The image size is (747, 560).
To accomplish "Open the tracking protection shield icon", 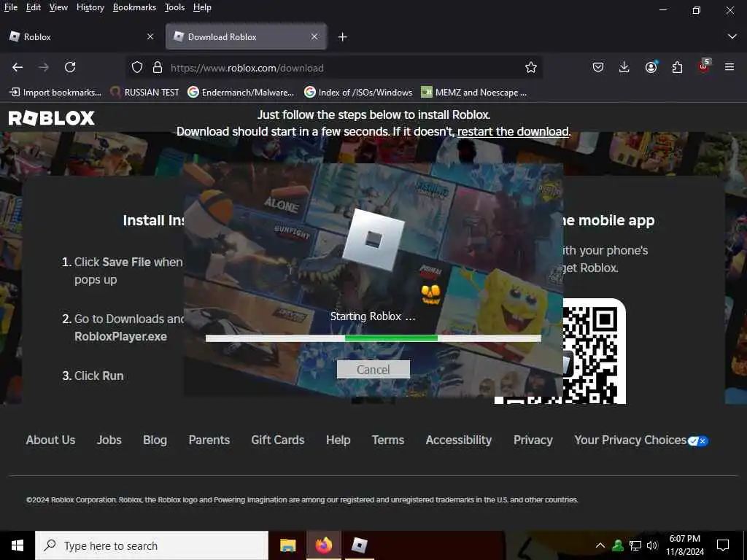I will pyautogui.click(x=137, y=68).
